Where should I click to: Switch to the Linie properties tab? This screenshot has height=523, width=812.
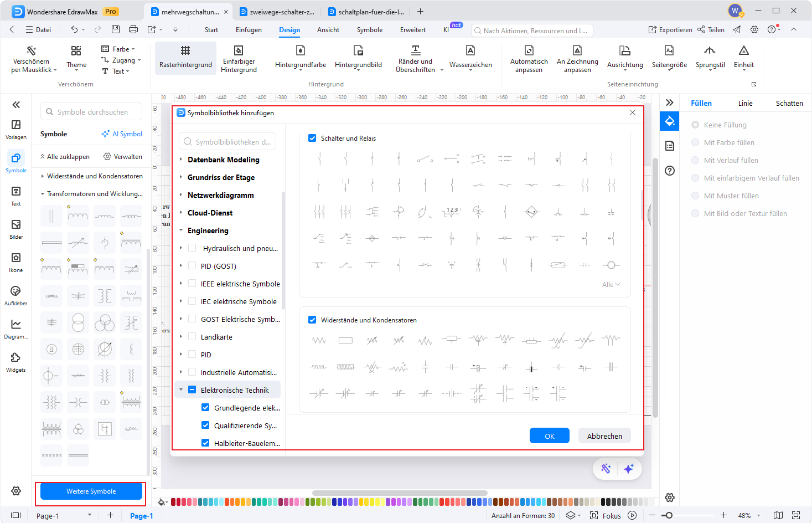click(x=745, y=103)
